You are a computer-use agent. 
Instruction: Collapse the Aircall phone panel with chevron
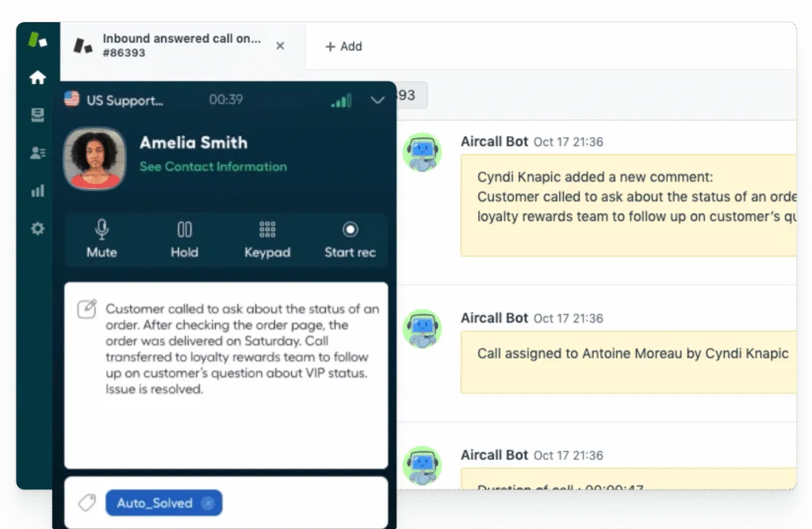point(377,100)
